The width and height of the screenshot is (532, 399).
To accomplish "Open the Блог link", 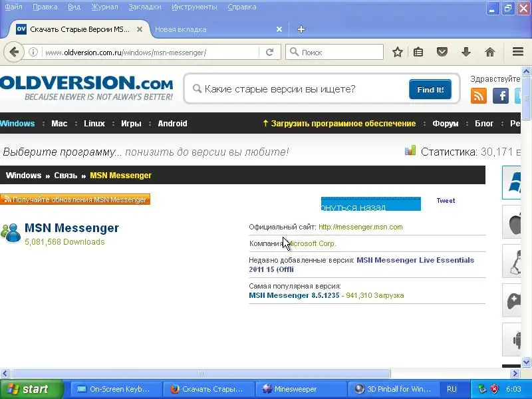I will pos(484,123).
